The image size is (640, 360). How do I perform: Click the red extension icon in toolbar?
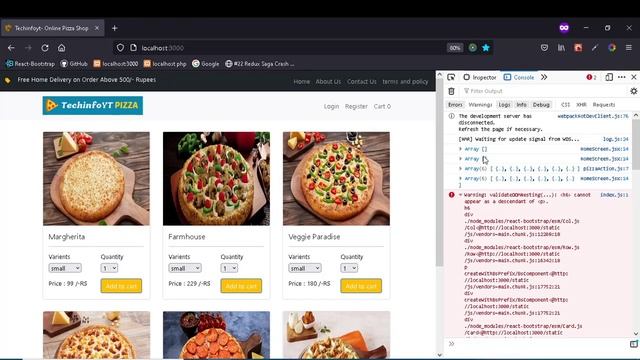[x=578, y=48]
